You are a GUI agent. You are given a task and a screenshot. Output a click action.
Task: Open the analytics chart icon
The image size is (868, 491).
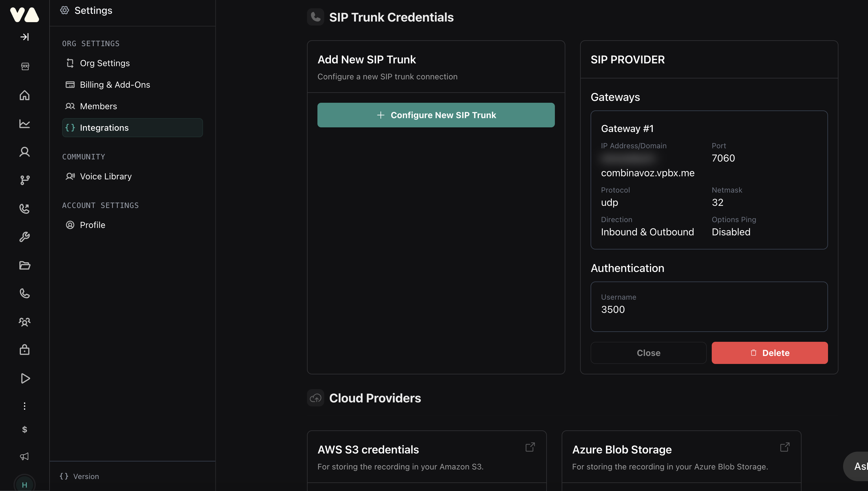(25, 124)
